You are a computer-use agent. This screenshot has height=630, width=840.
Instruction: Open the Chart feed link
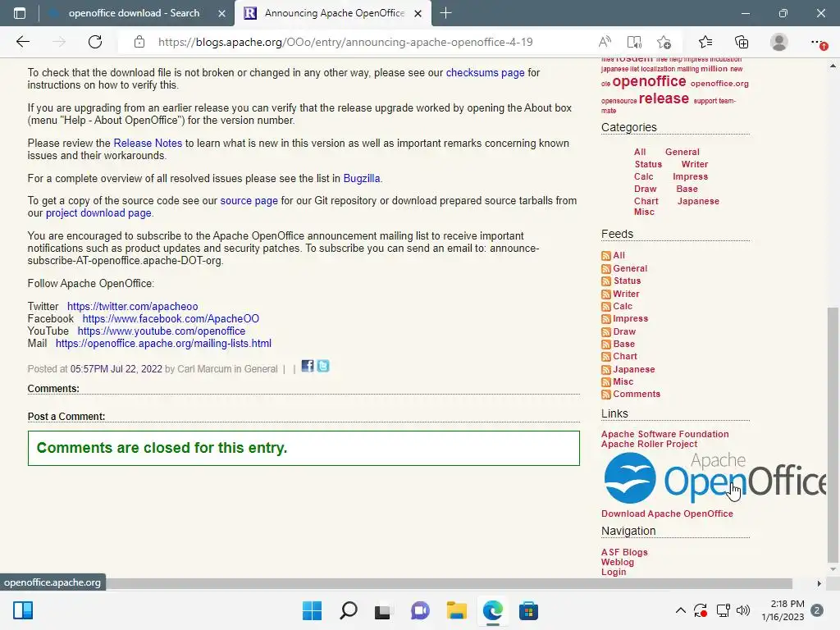624,356
